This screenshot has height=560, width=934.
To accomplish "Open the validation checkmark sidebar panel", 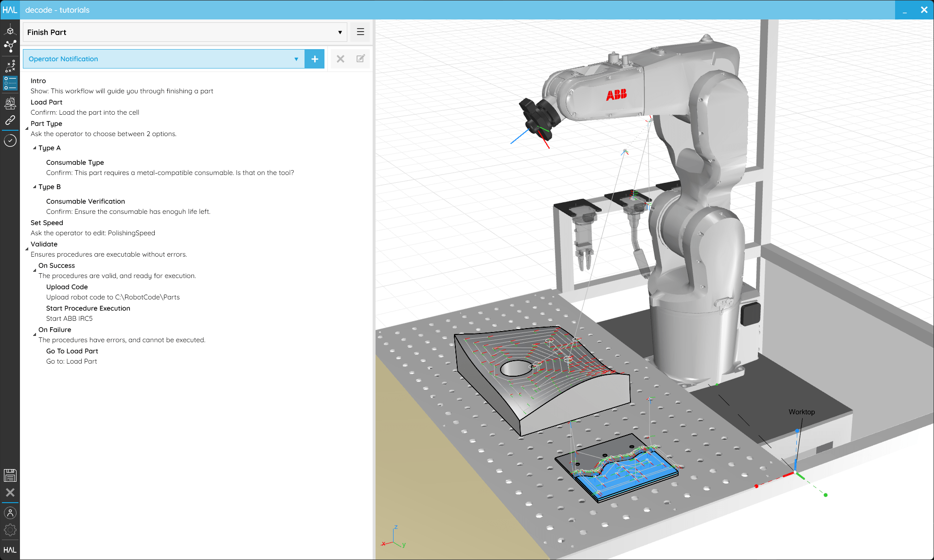I will click(10, 140).
